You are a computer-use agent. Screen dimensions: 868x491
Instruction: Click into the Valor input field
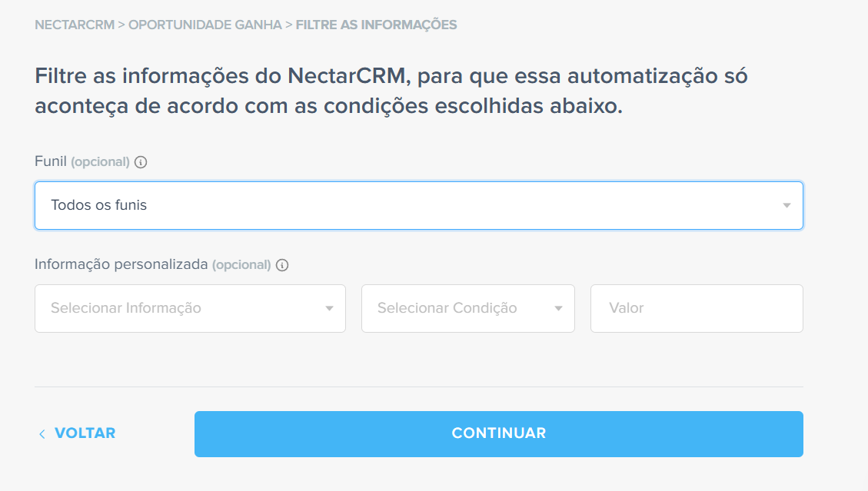point(697,308)
